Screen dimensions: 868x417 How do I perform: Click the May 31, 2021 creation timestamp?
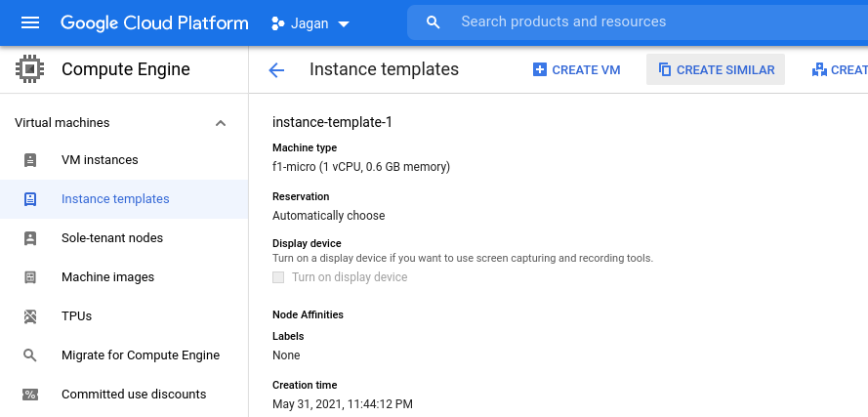[343, 404]
